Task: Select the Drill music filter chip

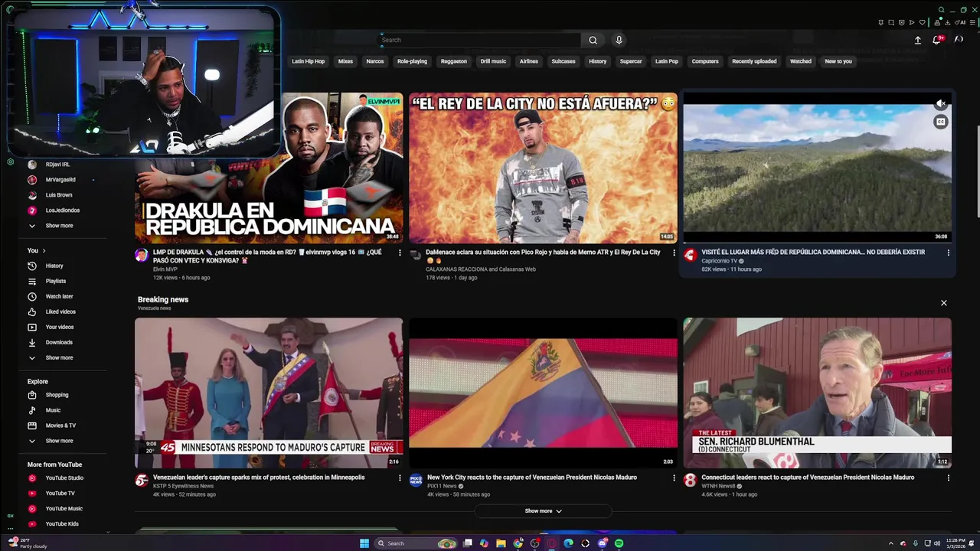Action: [493, 61]
